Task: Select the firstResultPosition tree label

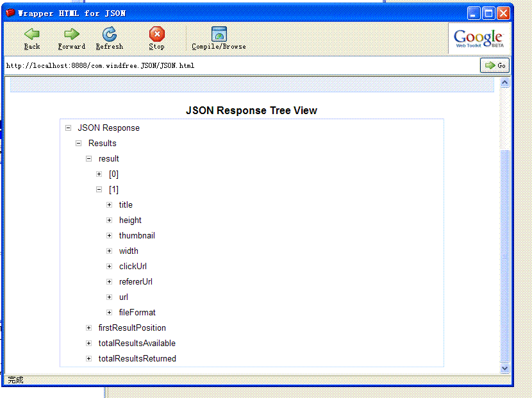Action: 132,328
